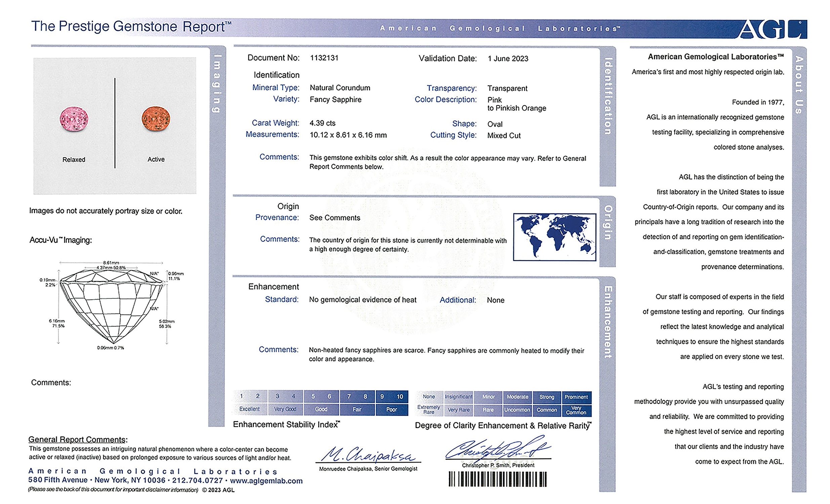
Task: Click the Extremely Rare rarity box
Action: coord(428,410)
